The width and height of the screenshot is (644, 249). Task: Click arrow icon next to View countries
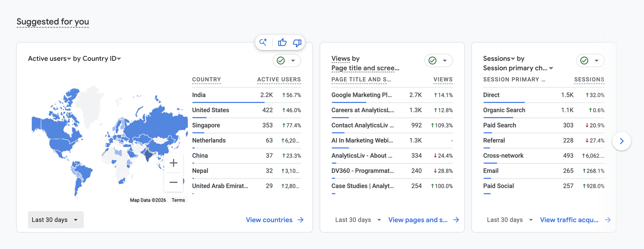point(301,220)
